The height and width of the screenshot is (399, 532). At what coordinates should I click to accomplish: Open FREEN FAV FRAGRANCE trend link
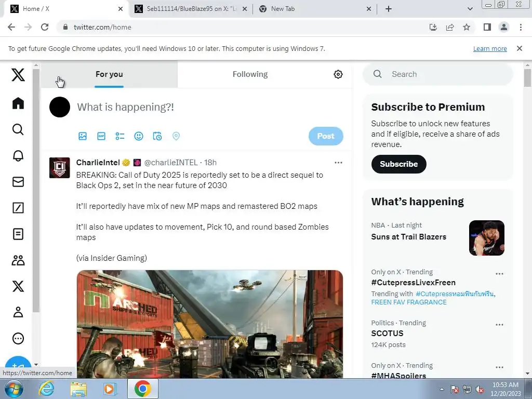click(409, 302)
